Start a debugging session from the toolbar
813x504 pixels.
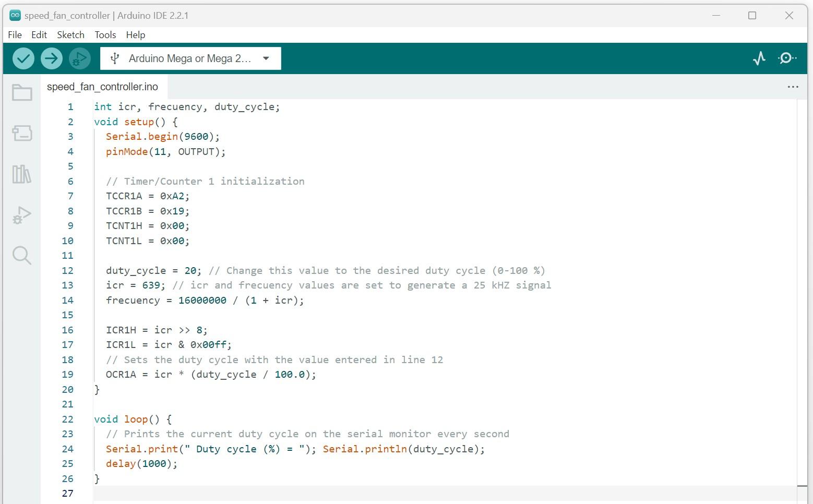(x=79, y=58)
